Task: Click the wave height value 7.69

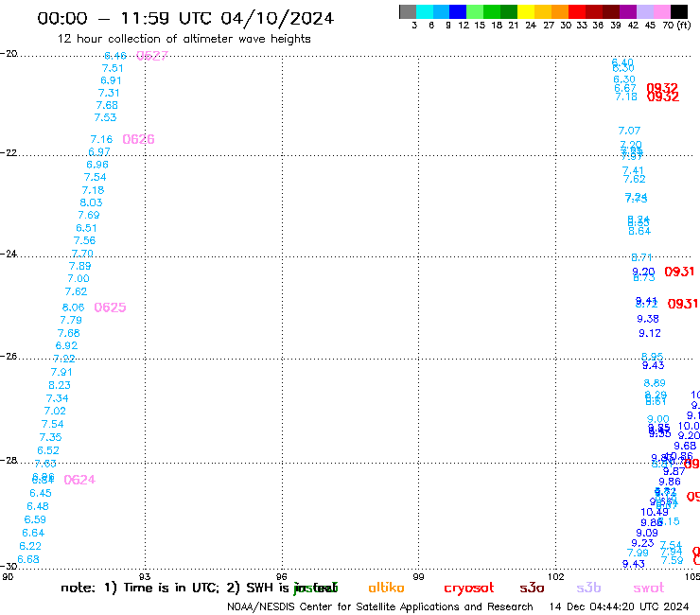Action: [89, 216]
